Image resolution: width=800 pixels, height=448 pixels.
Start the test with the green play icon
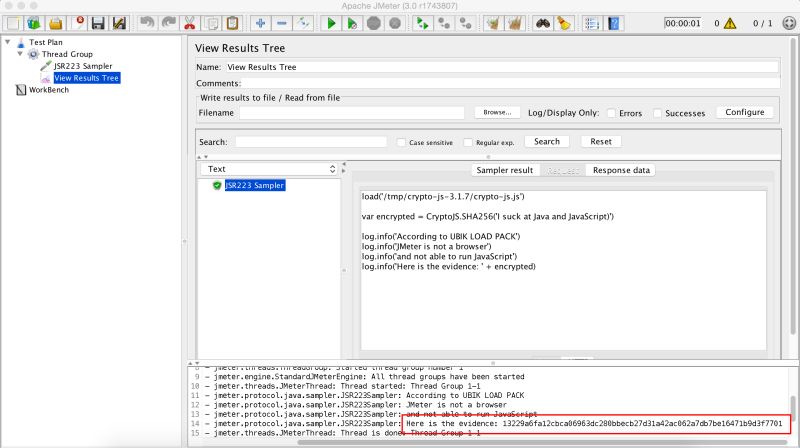pos(331,23)
